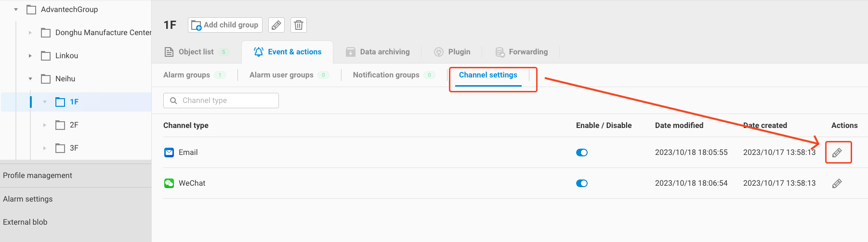This screenshot has width=868, height=242.
Task: Disable the WeChat channel toggle
Action: (x=582, y=183)
